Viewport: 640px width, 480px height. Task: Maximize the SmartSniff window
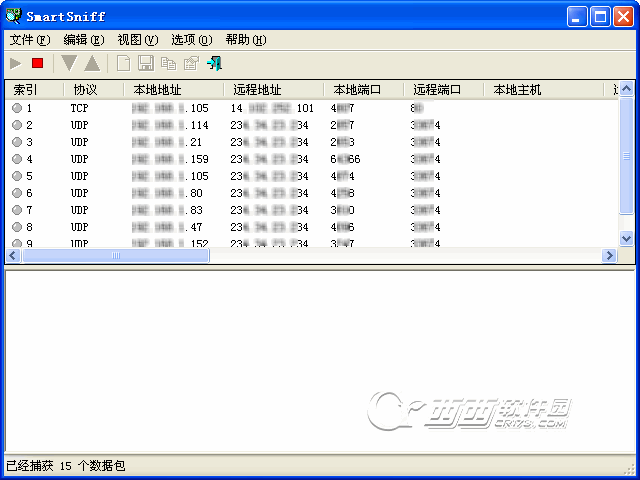click(x=600, y=17)
